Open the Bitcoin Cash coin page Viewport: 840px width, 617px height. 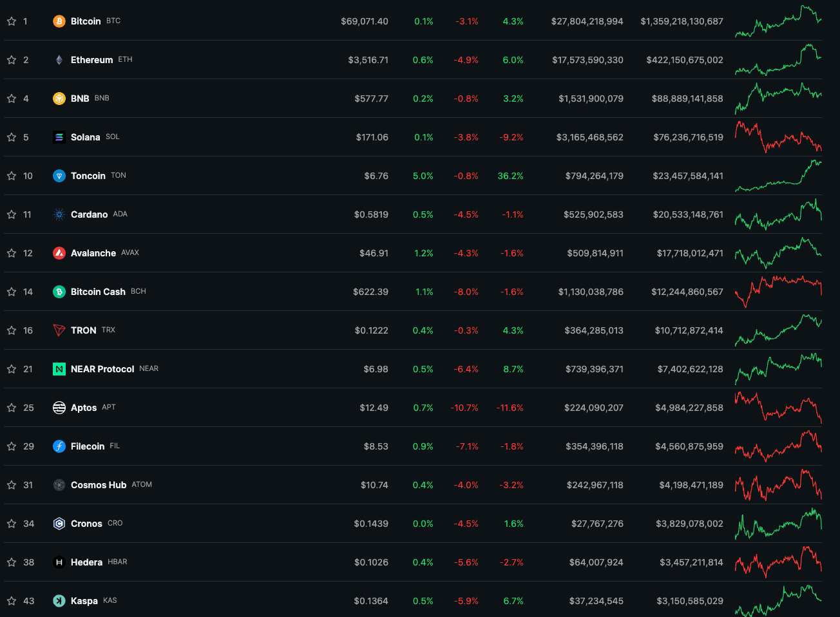(98, 292)
